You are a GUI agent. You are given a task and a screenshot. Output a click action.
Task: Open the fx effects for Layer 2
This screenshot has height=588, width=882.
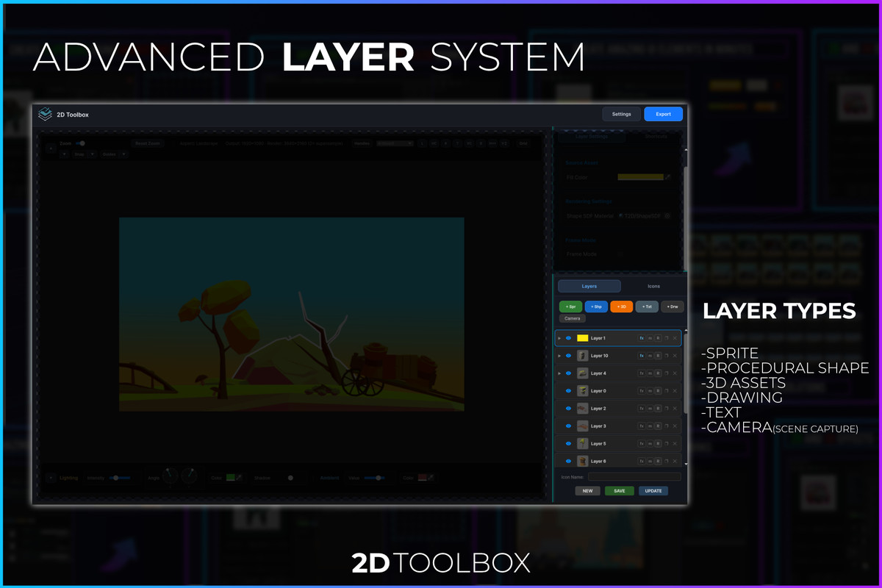tap(642, 409)
